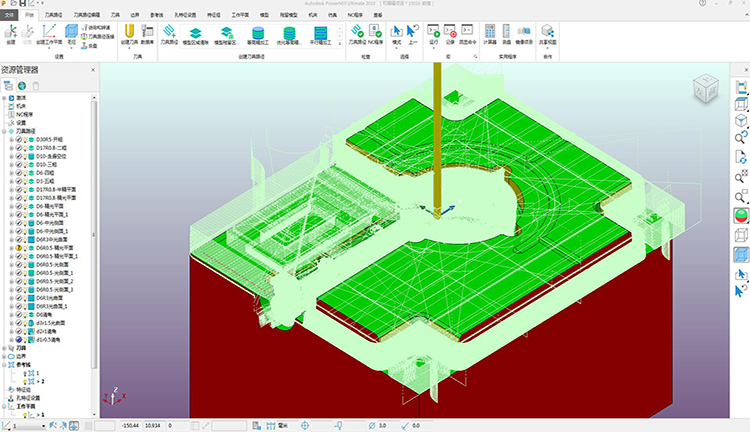Screen dimensions: 750x432
Task: Toggle lightbulb for D6R3中光曲面 toolpath
Action: (24, 240)
